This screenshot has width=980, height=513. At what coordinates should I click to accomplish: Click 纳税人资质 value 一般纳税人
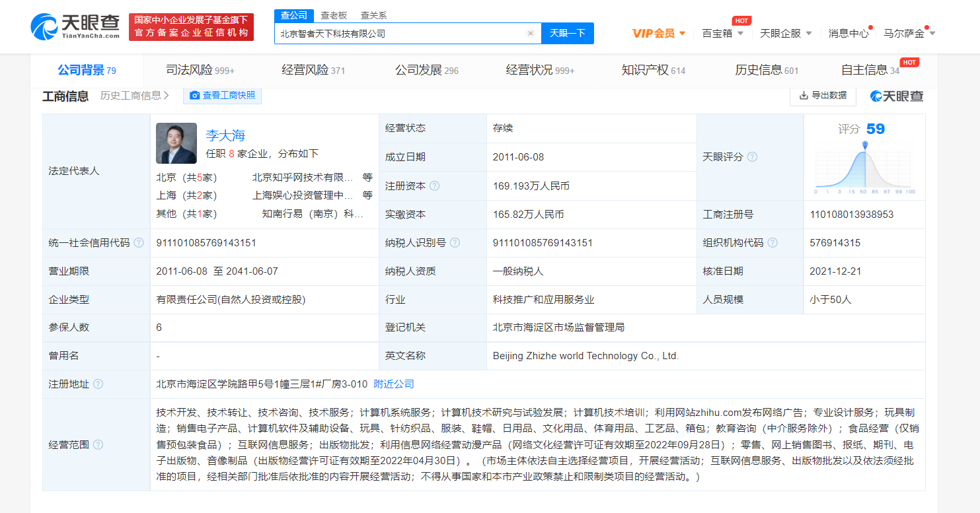coord(518,271)
